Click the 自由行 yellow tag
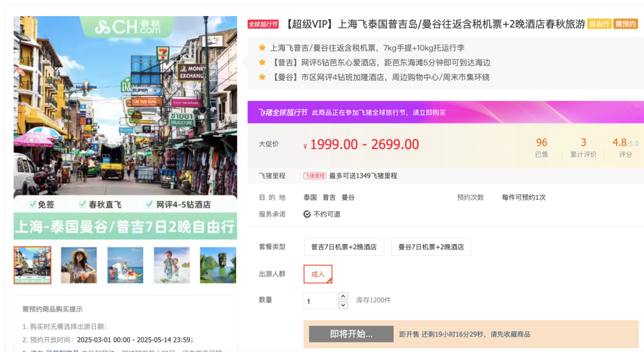The height and width of the screenshot is (352, 644). (x=599, y=24)
